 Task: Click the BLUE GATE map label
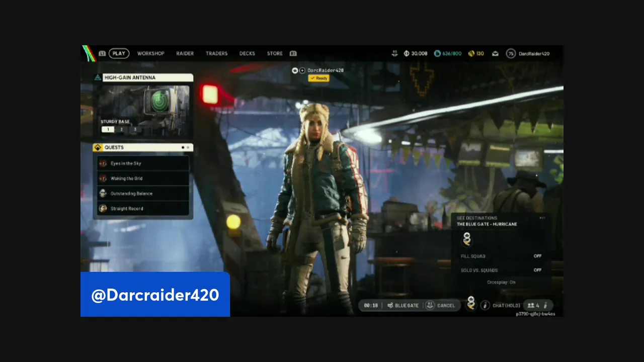click(x=407, y=306)
